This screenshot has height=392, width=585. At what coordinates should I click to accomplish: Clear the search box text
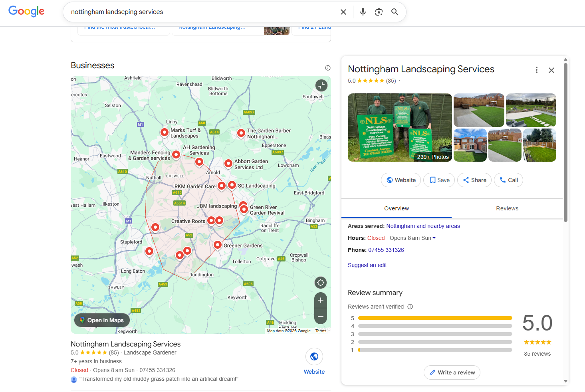tap(343, 12)
